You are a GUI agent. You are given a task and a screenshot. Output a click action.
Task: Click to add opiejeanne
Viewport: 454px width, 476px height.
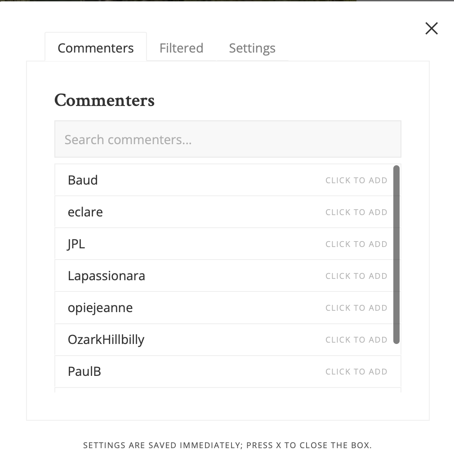tap(356, 308)
